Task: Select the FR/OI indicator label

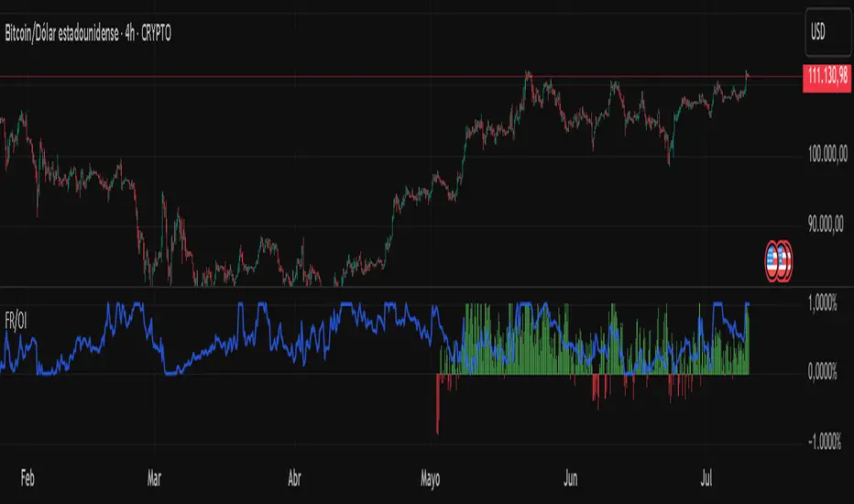Action: point(16,322)
